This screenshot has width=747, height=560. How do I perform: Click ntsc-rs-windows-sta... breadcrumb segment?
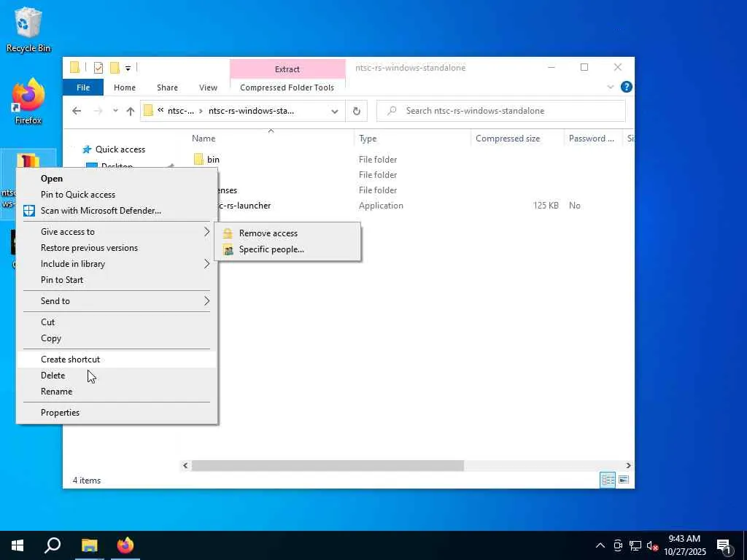251,111
